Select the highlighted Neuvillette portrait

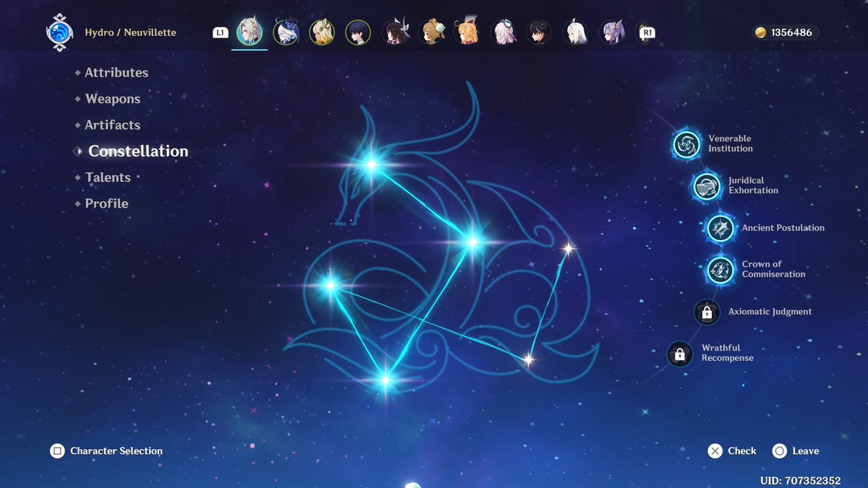[x=250, y=32]
